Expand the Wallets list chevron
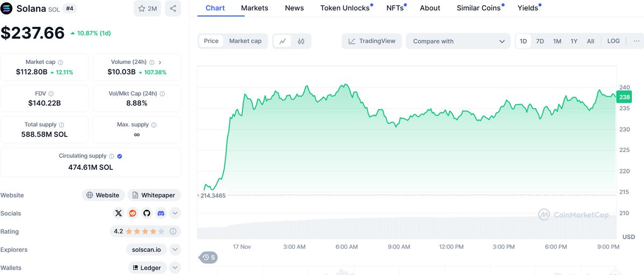The height and width of the screenshot is (275, 644). click(x=175, y=267)
